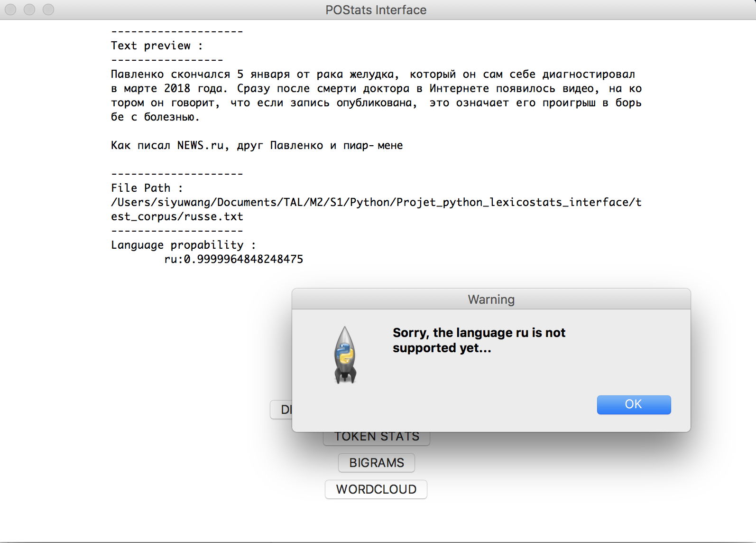Click the russe.txt file path text
The width and height of the screenshot is (756, 543).
click(x=376, y=209)
